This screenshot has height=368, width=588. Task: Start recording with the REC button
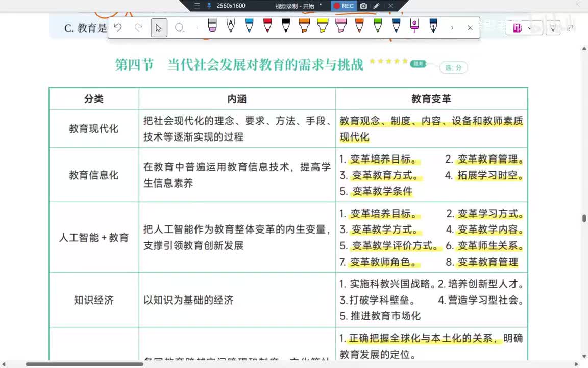pyautogui.click(x=344, y=6)
